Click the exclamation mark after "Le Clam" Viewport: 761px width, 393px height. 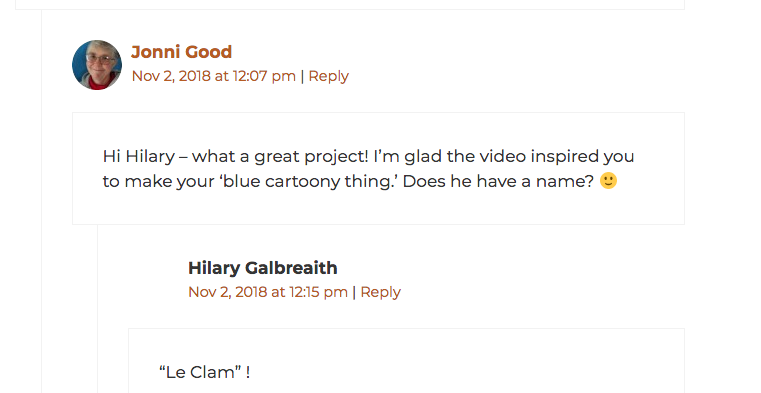coord(248,372)
